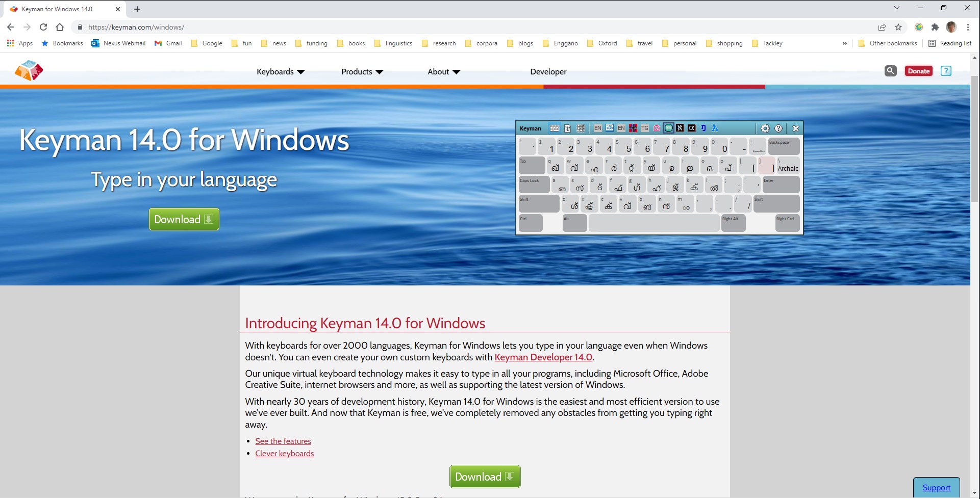Expand the About dropdown menu
Image resolution: width=980 pixels, height=499 pixels.
point(443,72)
